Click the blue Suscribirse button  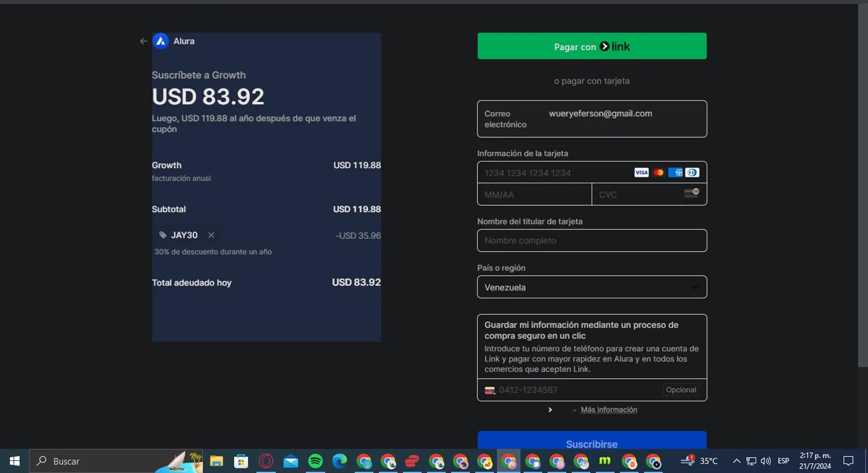[x=592, y=441]
